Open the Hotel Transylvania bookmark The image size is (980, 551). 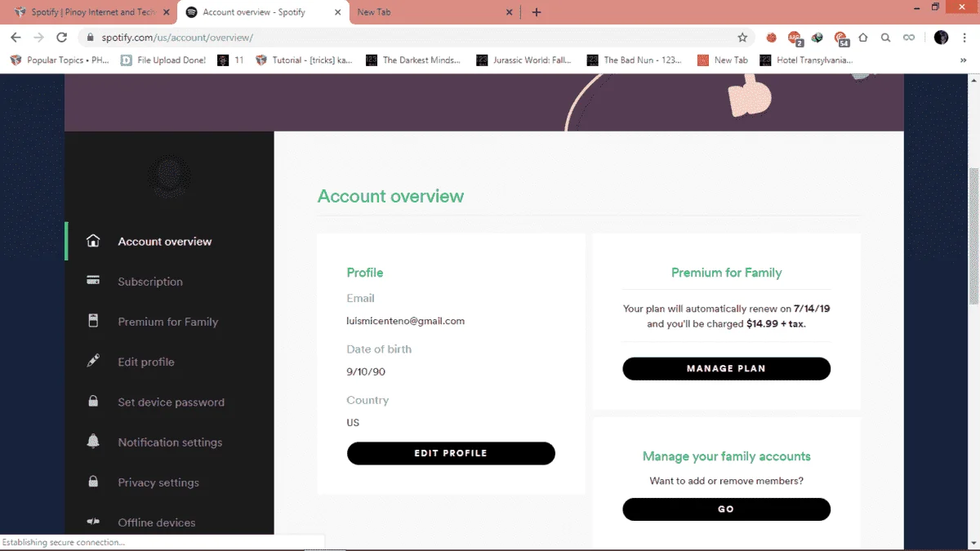pyautogui.click(x=807, y=60)
